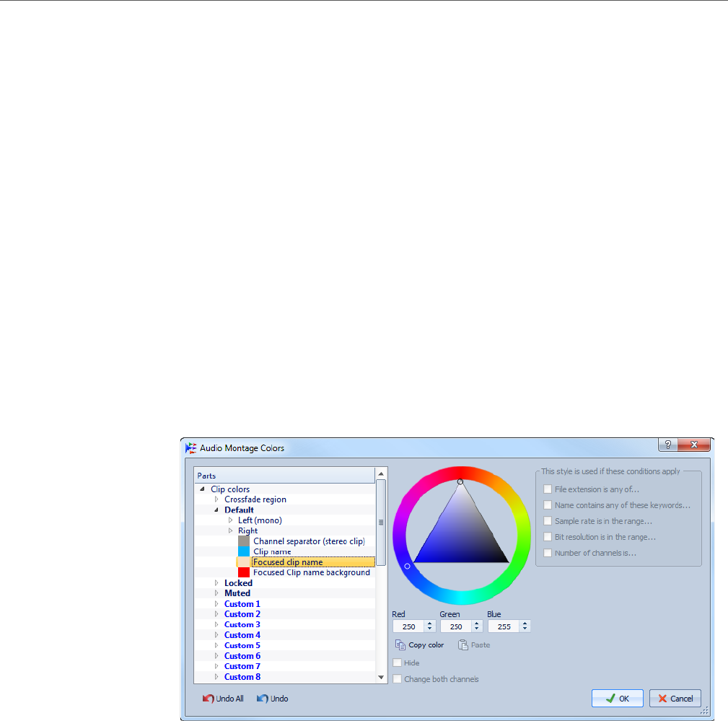Check File extension is any of
This screenshot has width=728, height=721.
click(x=548, y=489)
